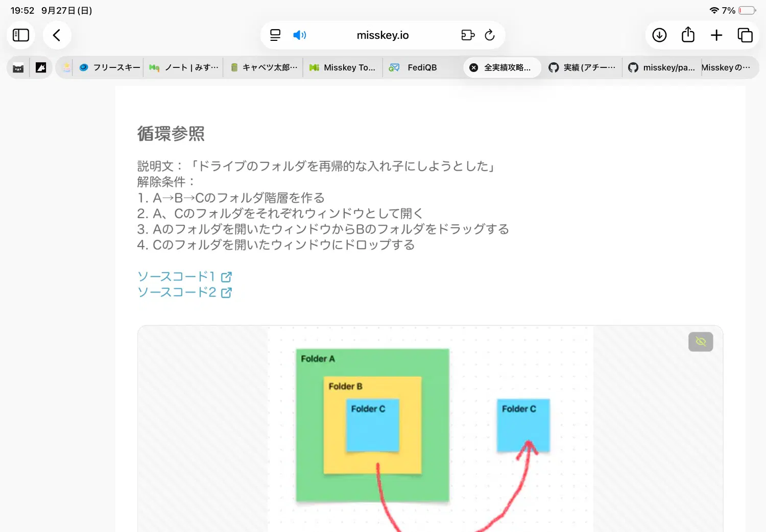Viewport: 766px width, 532px height.
Task: Switch to the フリースキー tab
Action: (109, 67)
